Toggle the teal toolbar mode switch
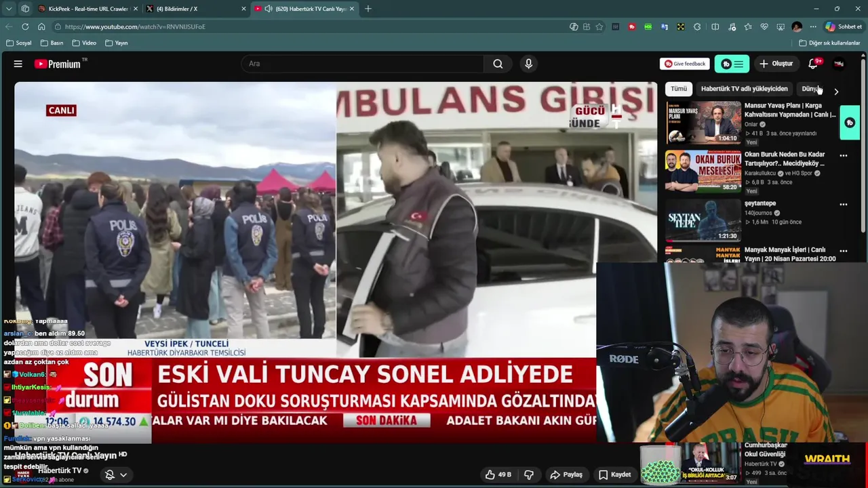 [x=732, y=64]
